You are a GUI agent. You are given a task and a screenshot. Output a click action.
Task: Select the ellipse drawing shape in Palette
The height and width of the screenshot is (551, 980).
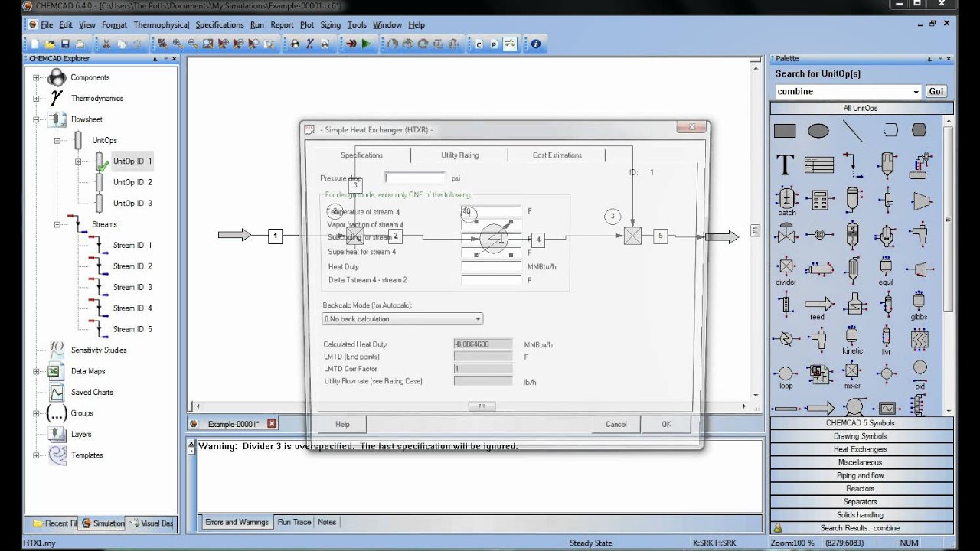tap(818, 131)
